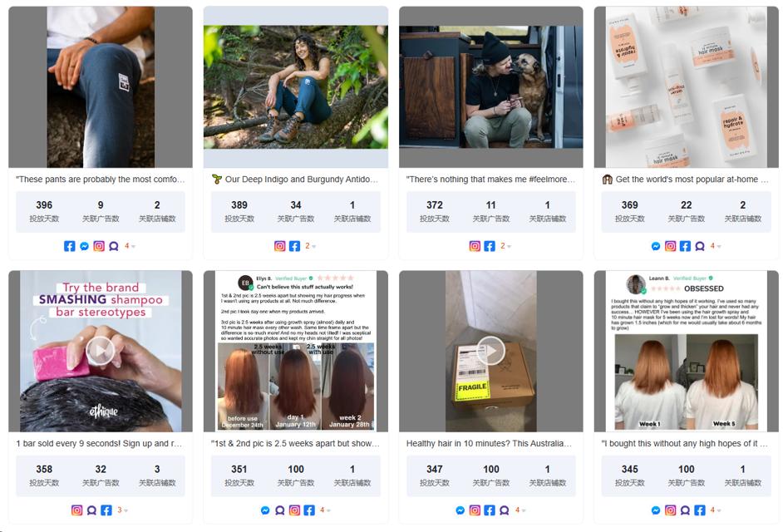Click Audience Network icon under hair mask ad
The height and width of the screenshot is (532, 783).
pos(700,246)
